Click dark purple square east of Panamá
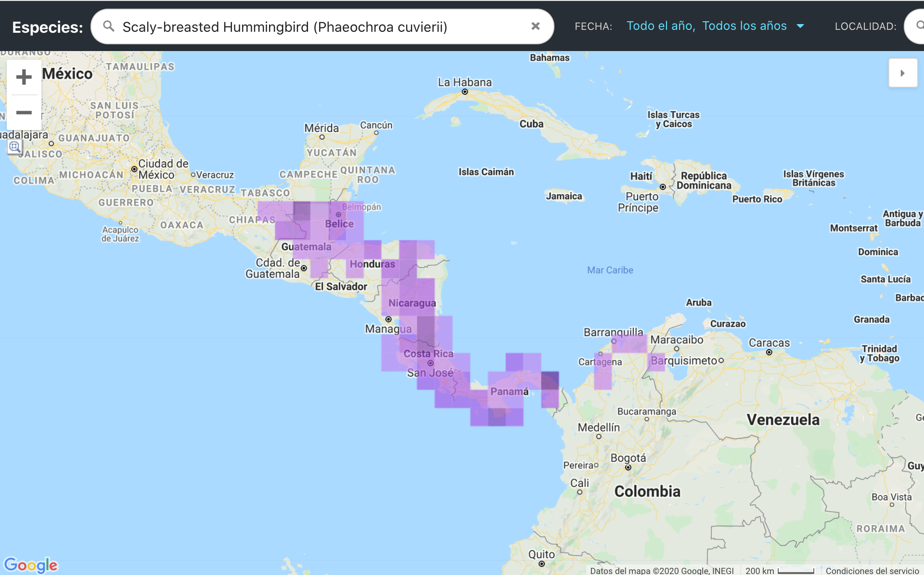Image resolution: width=924 pixels, height=575 pixels. tap(550, 380)
